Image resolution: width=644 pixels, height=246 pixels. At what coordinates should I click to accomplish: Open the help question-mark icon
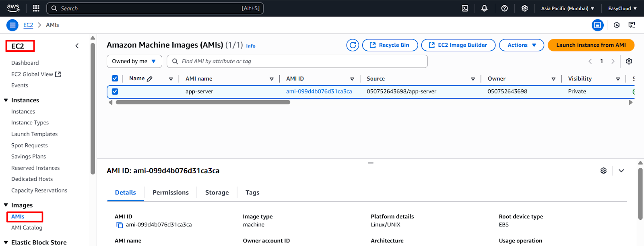(504, 8)
